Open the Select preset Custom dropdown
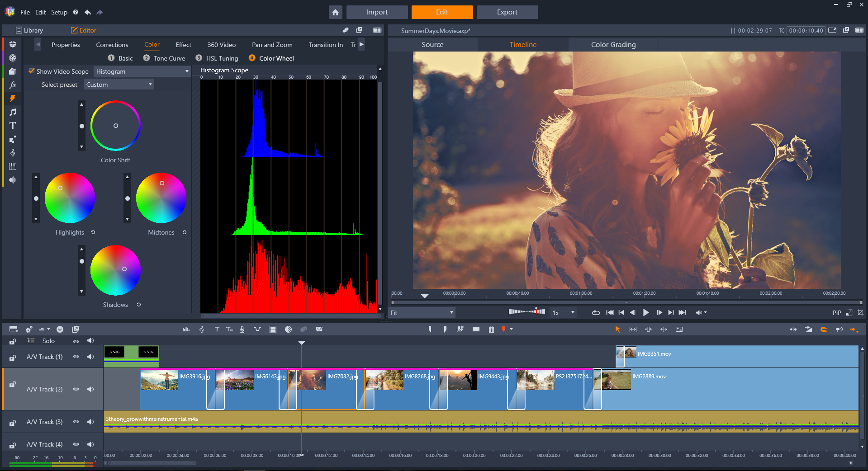Viewport: 868px width, 471px height. click(x=119, y=84)
